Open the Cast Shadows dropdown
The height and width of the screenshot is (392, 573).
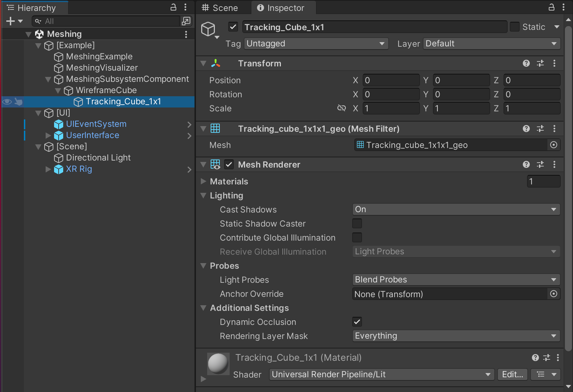[455, 209]
